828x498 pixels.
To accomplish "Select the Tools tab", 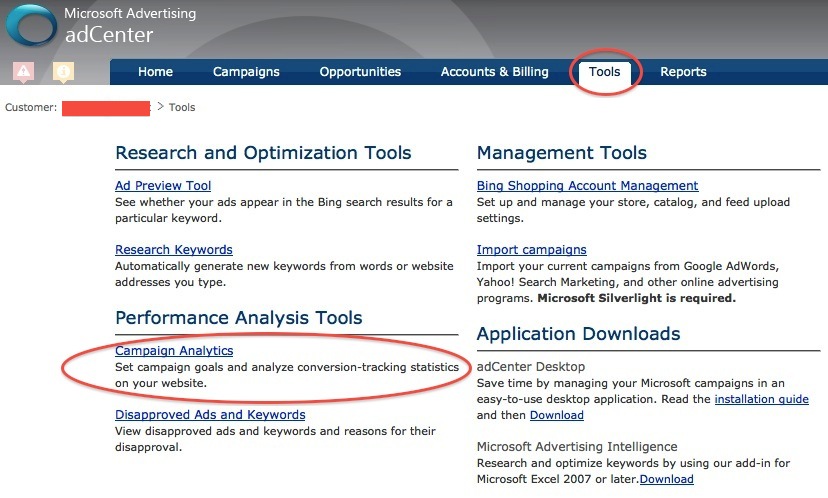I will coord(605,72).
